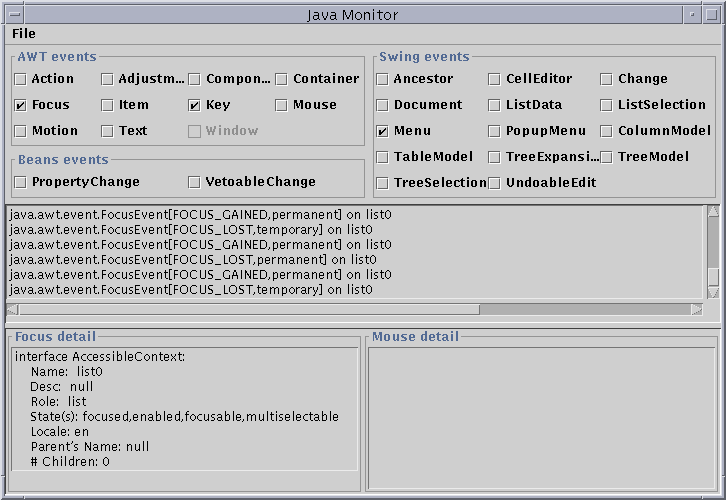Click the '# Children: 0' line
The width and height of the screenshot is (726, 500).
click(70, 462)
